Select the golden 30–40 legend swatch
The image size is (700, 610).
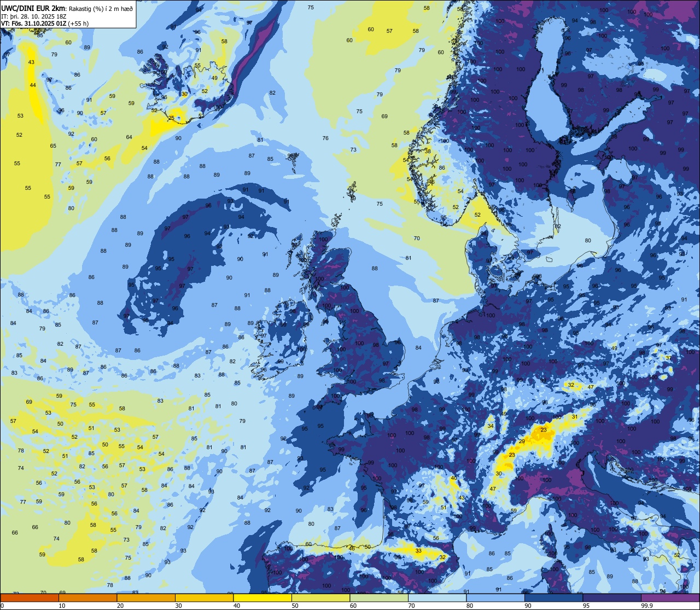[x=204, y=597]
